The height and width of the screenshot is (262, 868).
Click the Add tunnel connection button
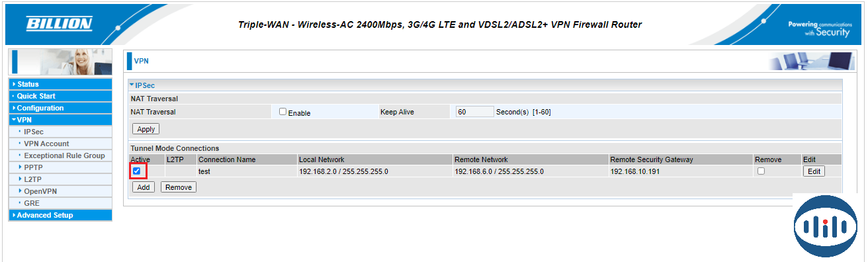pos(143,187)
